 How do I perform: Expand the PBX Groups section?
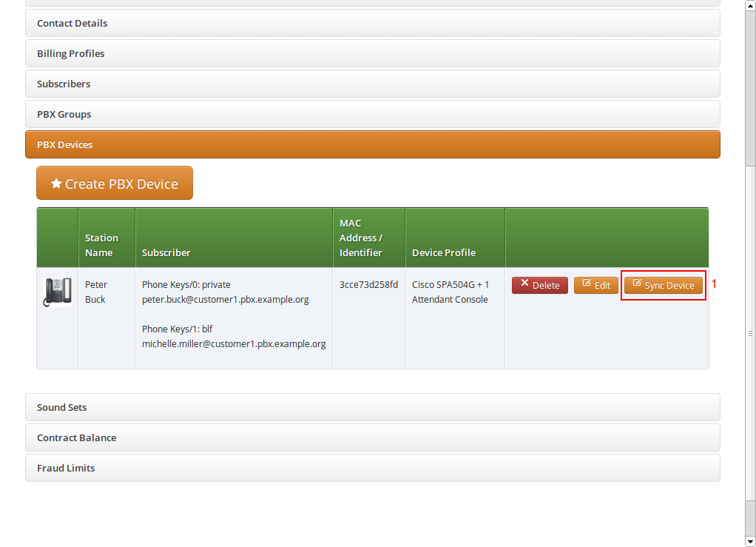pos(373,114)
